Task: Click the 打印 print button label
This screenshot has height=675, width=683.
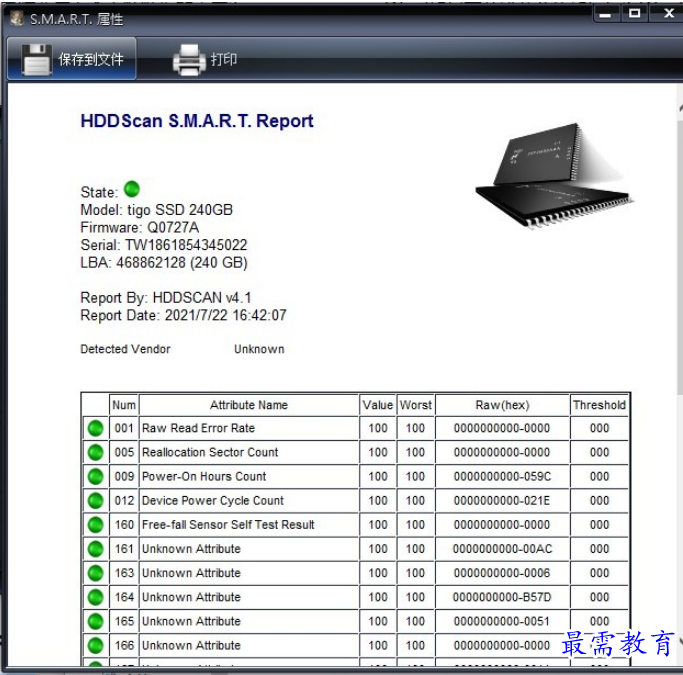Action: [224, 59]
